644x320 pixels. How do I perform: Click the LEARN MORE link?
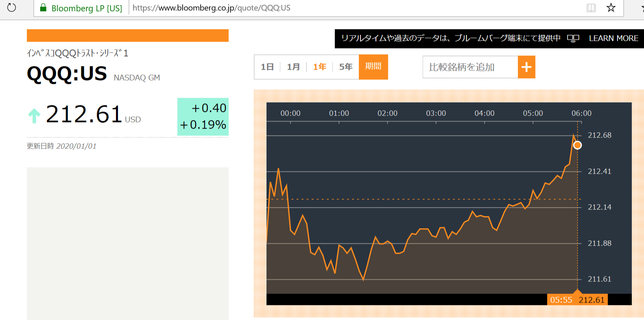coord(613,38)
